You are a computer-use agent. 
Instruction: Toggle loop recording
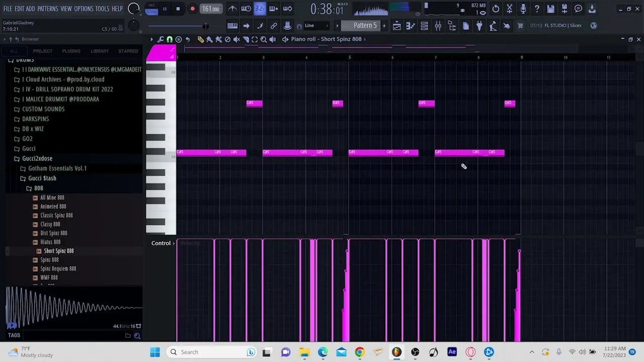287,9
